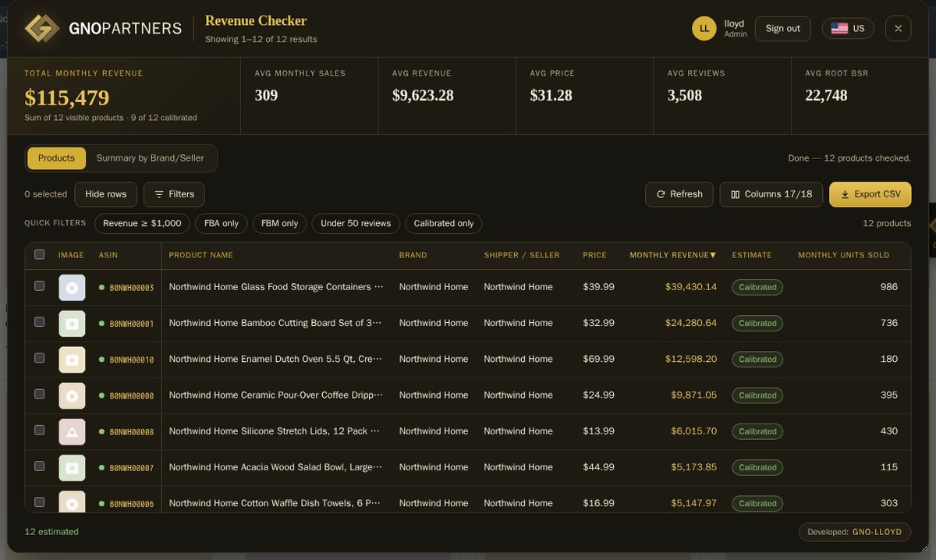Viewport: 936px width, 560px height.
Task: Open the US marketplace selector
Action: coord(848,28)
